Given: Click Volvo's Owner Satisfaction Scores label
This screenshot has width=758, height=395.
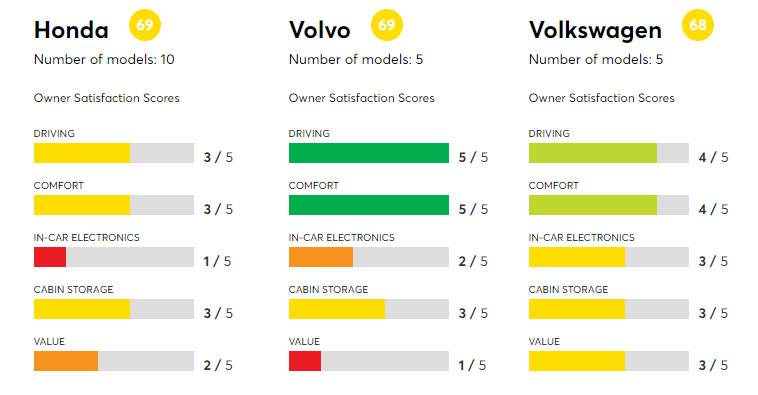Looking at the screenshot, I should [x=362, y=98].
